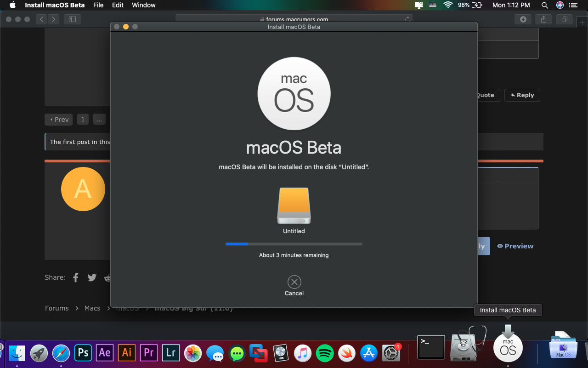
Task: Click the Prev page button
Action: coord(59,120)
